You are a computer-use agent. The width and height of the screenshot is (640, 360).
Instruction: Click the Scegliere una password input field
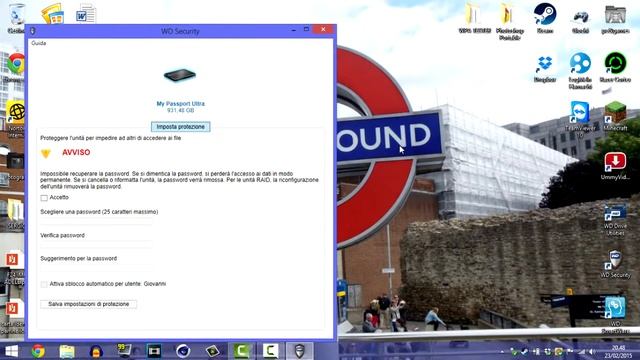tap(96, 221)
